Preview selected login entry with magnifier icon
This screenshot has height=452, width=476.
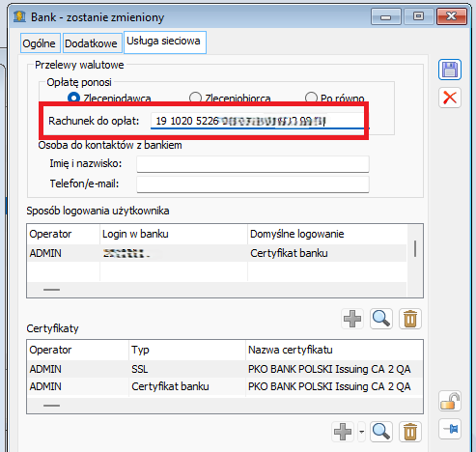point(381,319)
